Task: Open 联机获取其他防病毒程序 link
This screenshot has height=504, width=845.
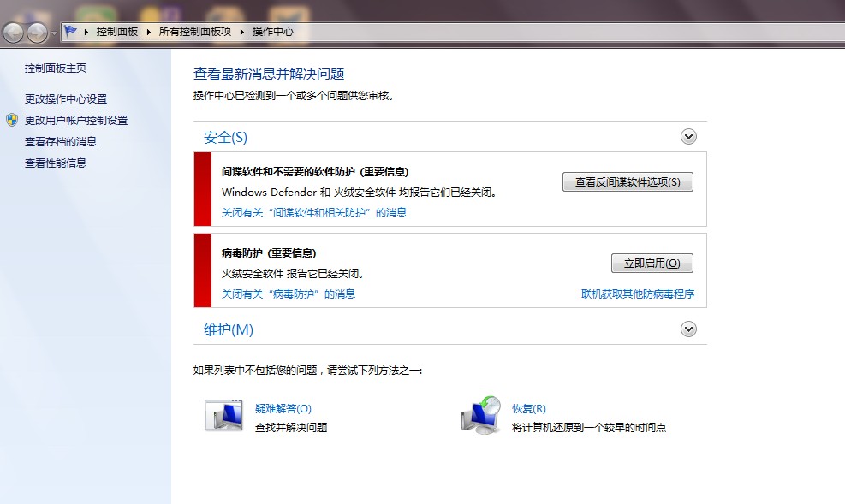Action: pyautogui.click(x=638, y=294)
